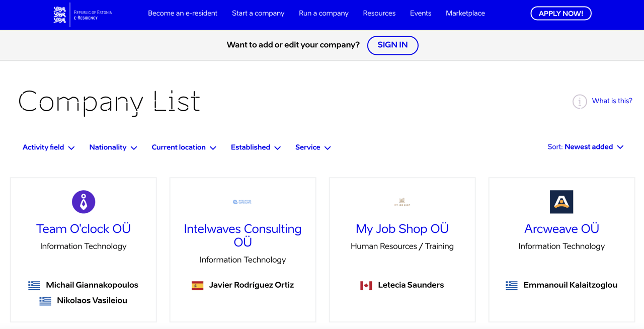This screenshot has height=329, width=644.
Task: Select founder name Michail Giannakopoulos
Action: click(92, 285)
